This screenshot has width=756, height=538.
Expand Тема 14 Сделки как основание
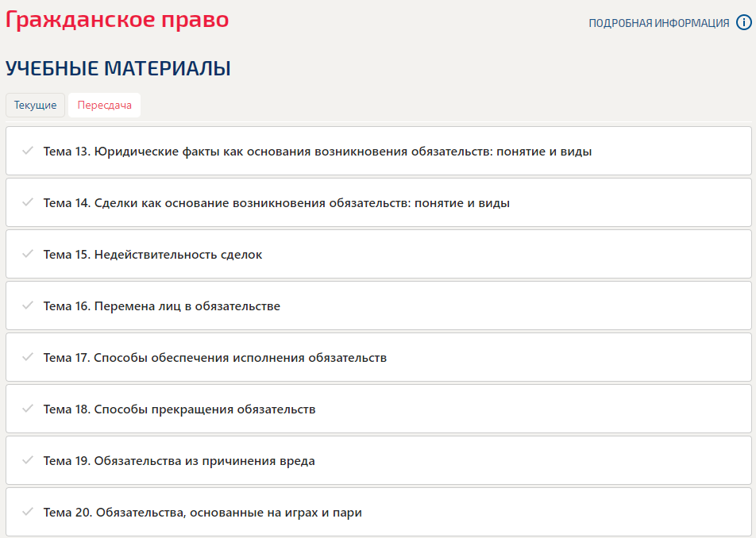[276, 202]
